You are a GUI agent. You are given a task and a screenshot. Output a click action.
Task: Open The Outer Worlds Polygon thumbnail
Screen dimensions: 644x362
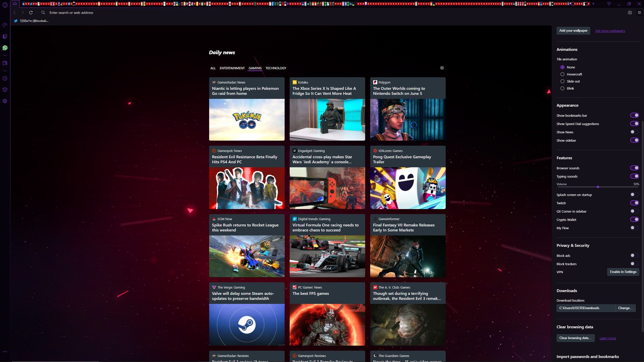pos(408,120)
